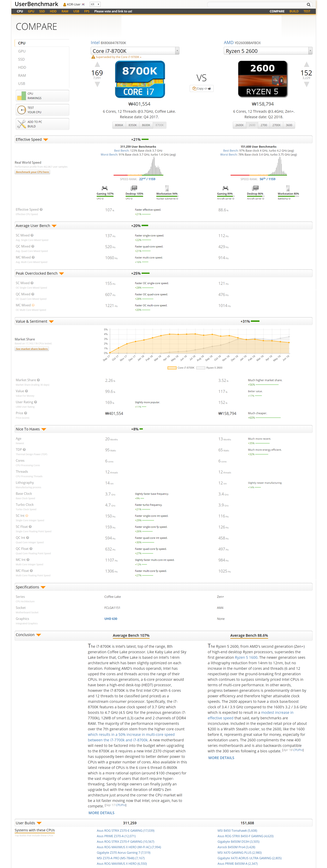This screenshot has width=327, height=868.
Task: Collapse the Effective Speed section
Action: [x=45, y=140]
